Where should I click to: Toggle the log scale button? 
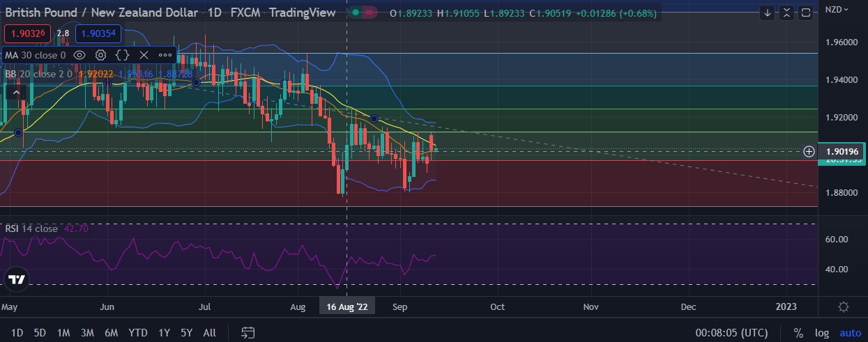click(821, 333)
